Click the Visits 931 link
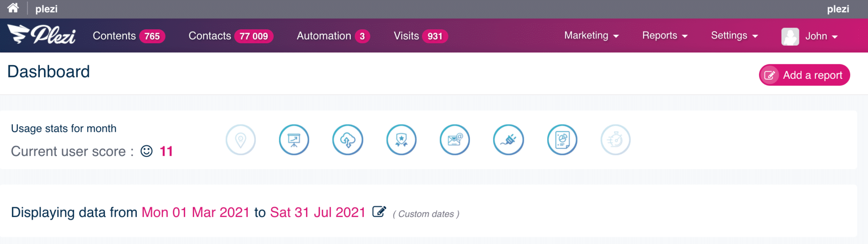 click(420, 36)
